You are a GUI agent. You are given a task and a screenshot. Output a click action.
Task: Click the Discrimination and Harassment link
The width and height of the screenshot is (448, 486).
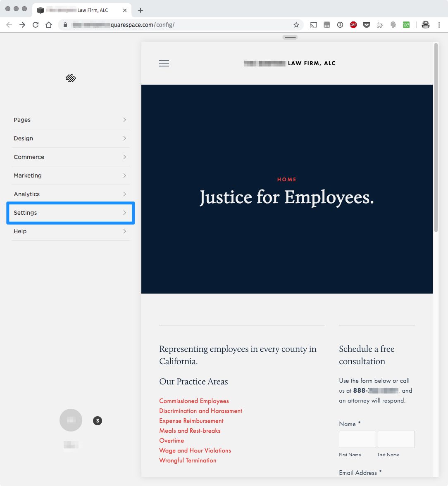tap(200, 410)
